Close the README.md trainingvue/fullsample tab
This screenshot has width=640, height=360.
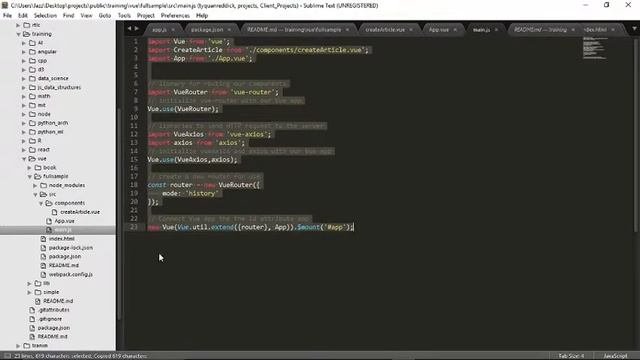pyautogui.click(x=347, y=30)
